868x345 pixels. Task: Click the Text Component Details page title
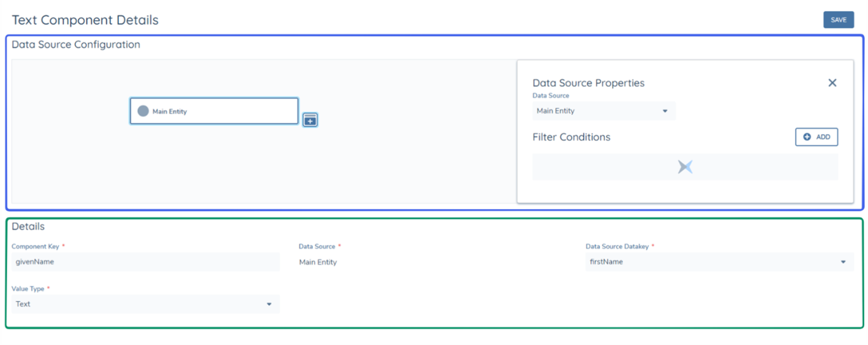point(85,20)
